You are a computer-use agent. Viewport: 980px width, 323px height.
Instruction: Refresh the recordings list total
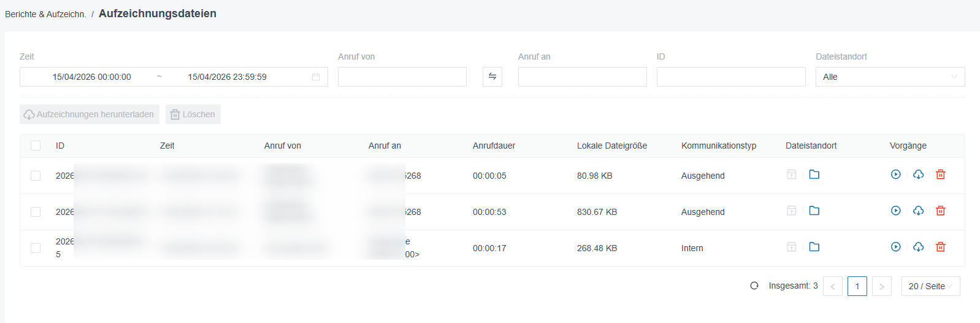(x=754, y=286)
